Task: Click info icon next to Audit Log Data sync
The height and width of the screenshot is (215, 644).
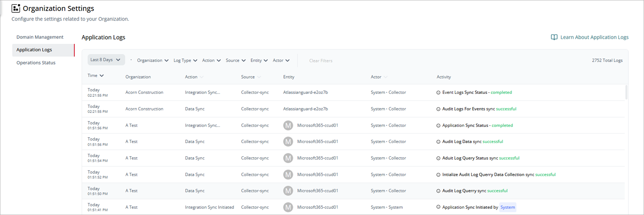Action: (x=439, y=141)
